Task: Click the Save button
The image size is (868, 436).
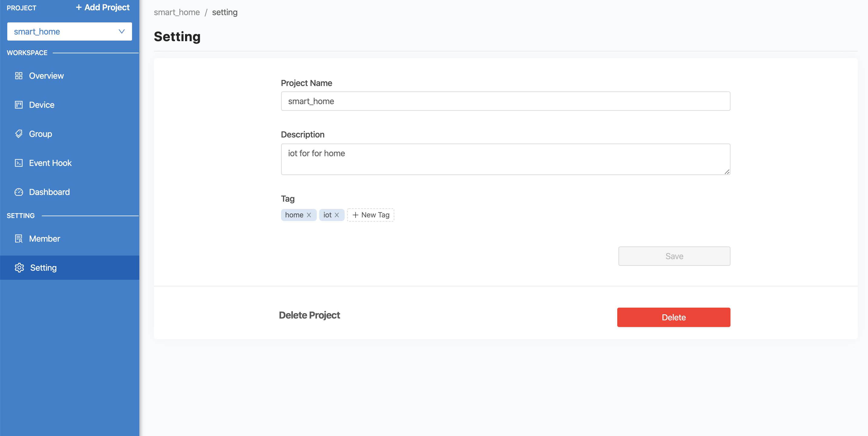Action: (x=674, y=256)
